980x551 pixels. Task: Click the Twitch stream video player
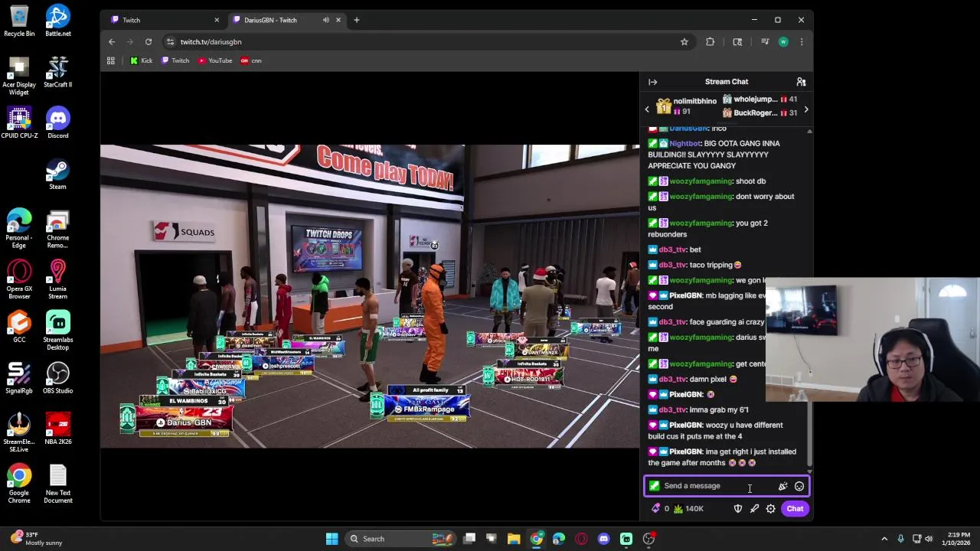370,296
